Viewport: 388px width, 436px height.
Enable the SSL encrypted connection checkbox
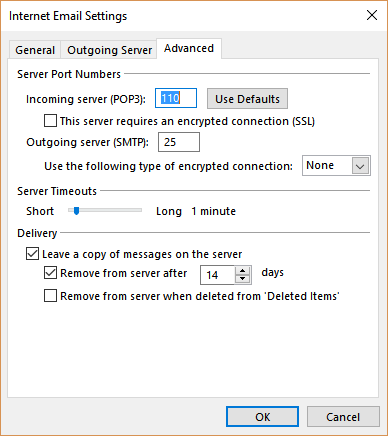tap(50, 121)
